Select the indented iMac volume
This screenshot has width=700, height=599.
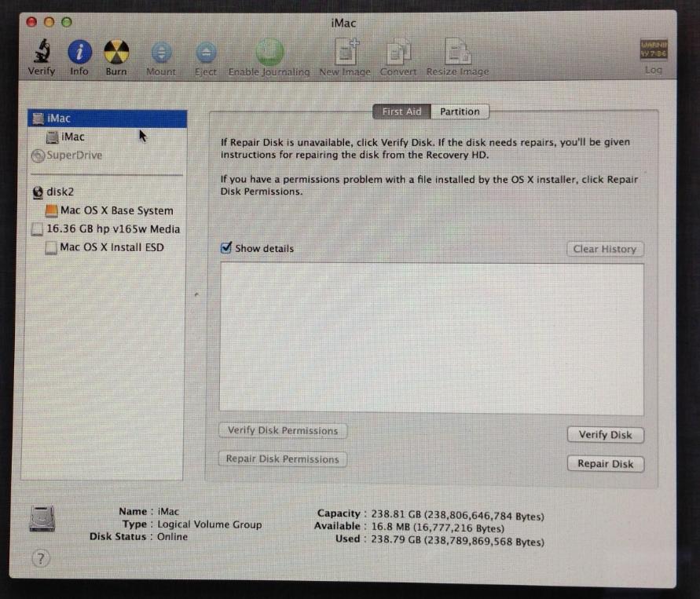(x=107, y=137)
